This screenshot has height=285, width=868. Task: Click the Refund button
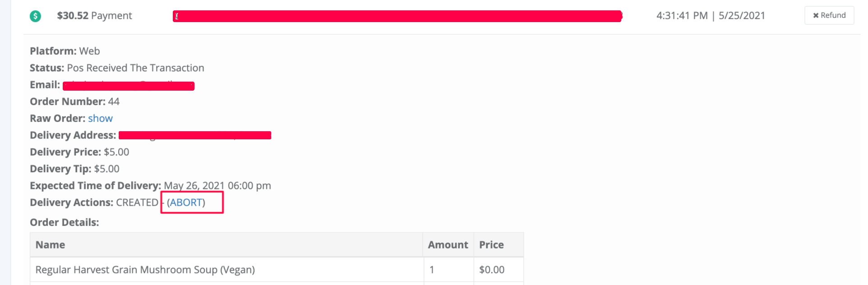pos(829,15)
